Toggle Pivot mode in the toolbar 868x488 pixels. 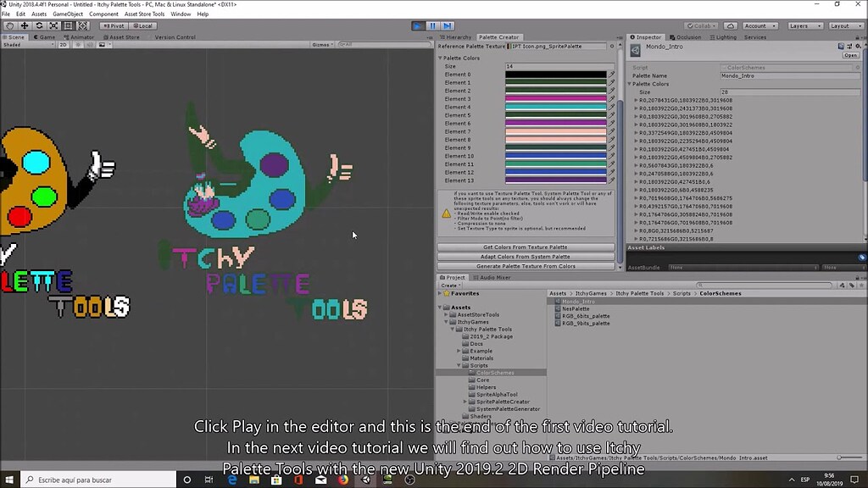pyautogui.click(x=113, y=25)
